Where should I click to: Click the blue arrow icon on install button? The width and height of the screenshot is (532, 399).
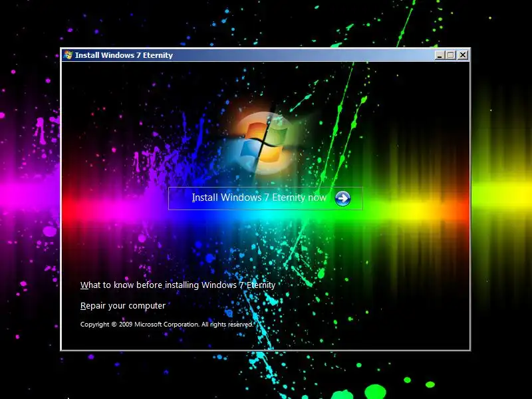[342, 198]
